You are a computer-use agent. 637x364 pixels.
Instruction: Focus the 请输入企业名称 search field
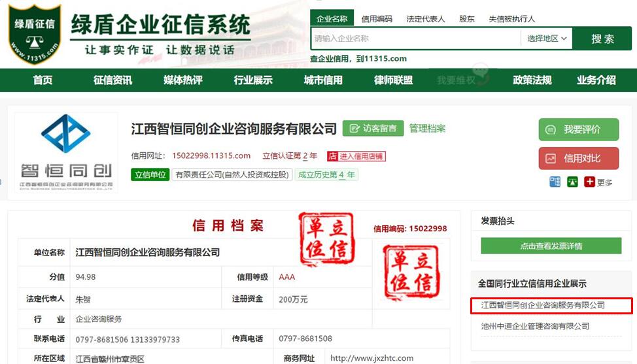(415, 39)
